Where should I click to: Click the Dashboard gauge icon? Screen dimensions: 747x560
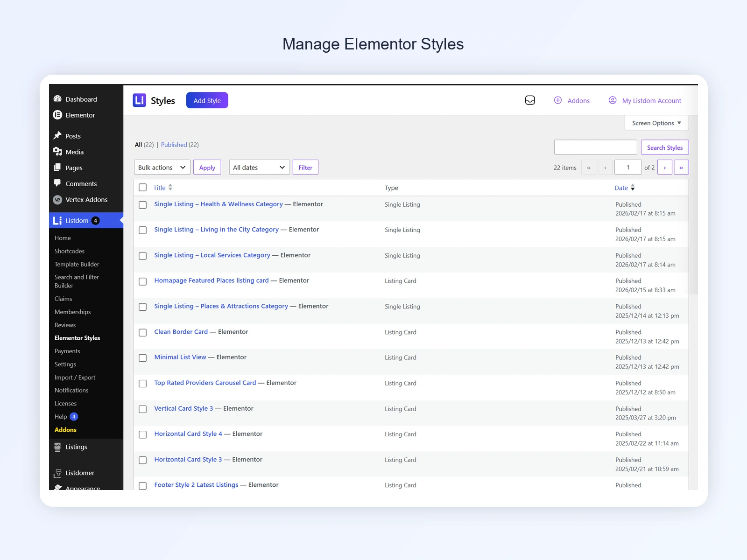click(57, 99)
